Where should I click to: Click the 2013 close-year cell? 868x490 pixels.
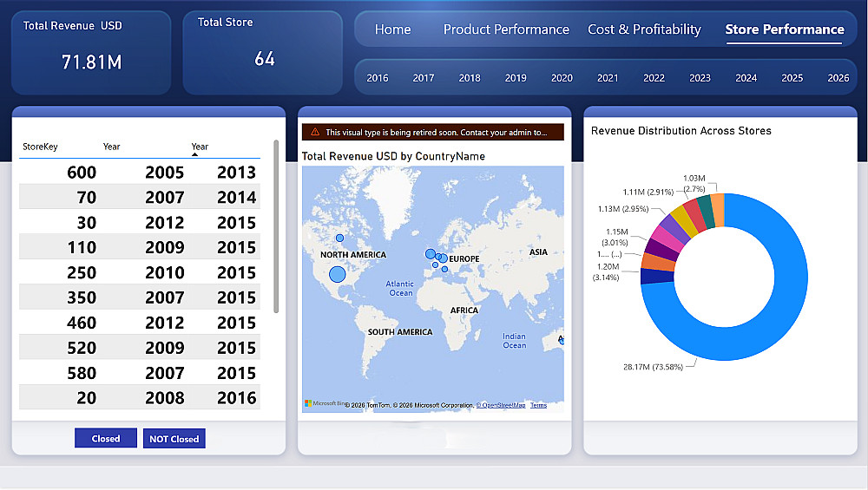coord(236,172)
